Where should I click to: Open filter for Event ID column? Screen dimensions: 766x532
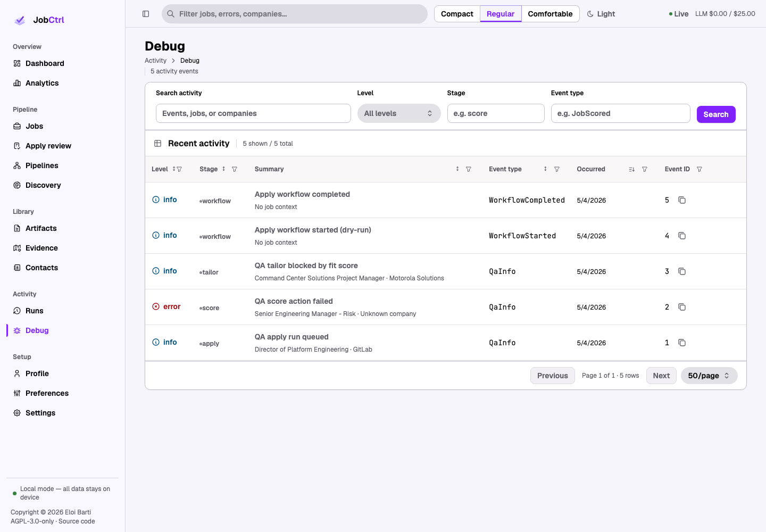tap(700, 169)
